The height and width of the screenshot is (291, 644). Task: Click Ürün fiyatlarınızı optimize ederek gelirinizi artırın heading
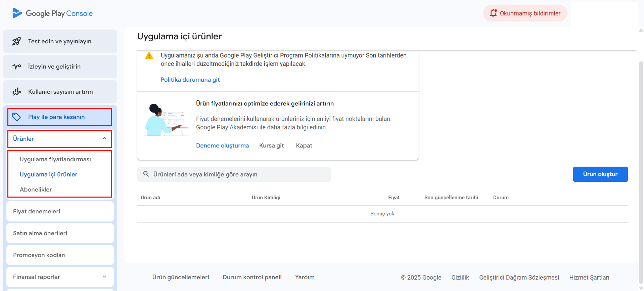(x=265, y=103)
